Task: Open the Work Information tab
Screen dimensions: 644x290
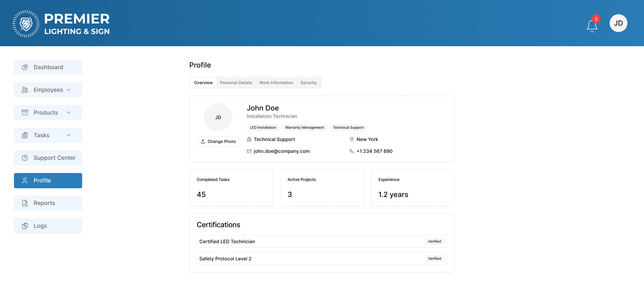Action: coord(276,83)
